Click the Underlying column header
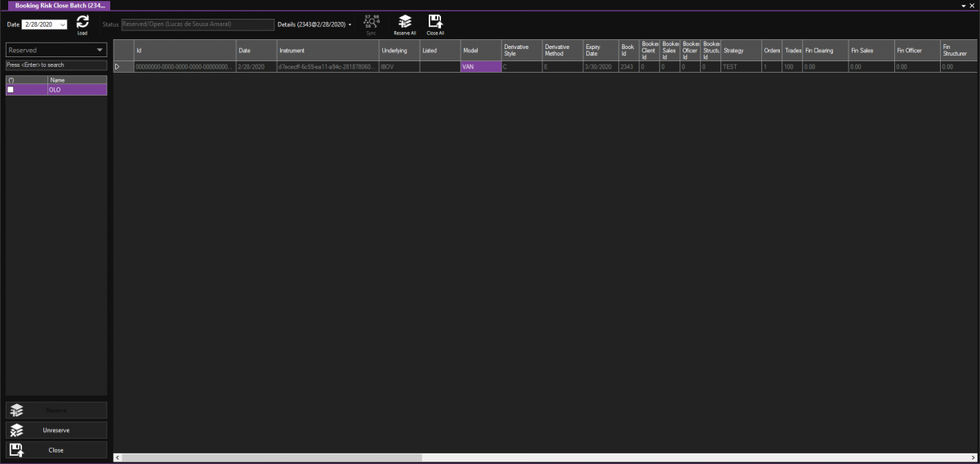The height and width of the screenshot is (464, 980). click(399, 51)
